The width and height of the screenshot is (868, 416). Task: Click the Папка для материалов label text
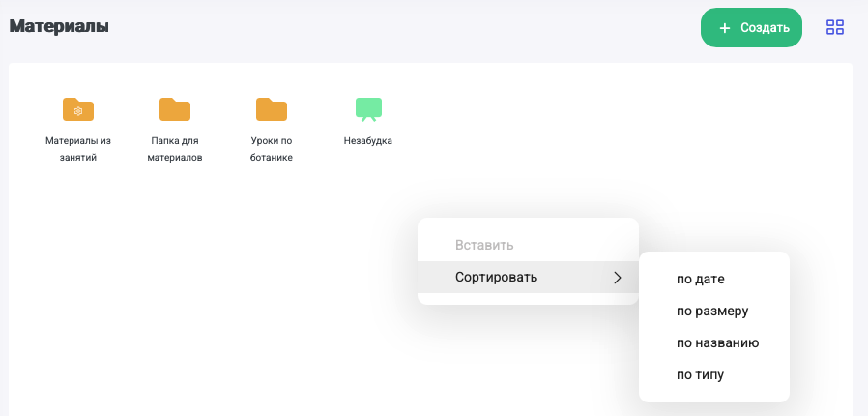pyautogui.click(x=175, y=149)
